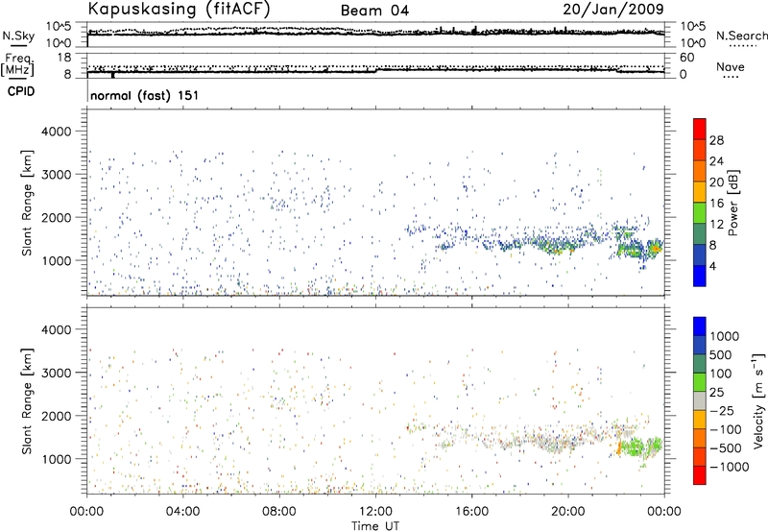The width and height of the screenshot is (768, 532).
Task: Click the "−25" tick on Velocity color bar
Action: point(722,410)
